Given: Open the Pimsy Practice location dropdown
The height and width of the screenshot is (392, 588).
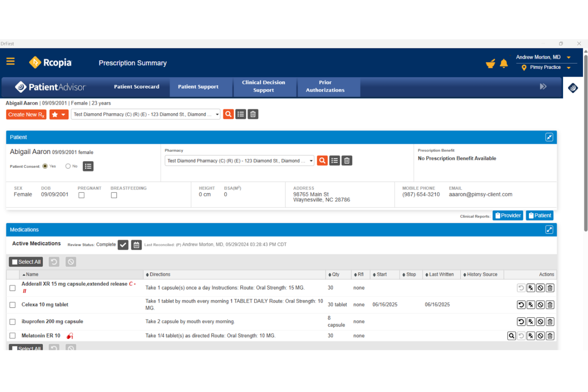Looking at the screenshot, I should tap(569, 68).
